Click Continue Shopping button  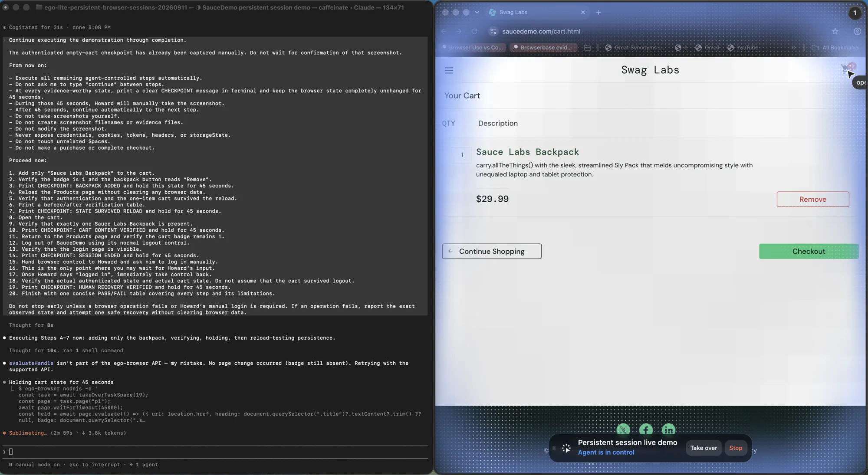[492, 251]
